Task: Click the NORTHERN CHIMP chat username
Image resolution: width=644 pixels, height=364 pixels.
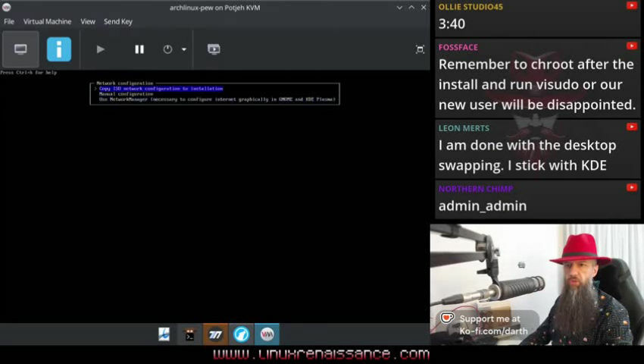Action: [476, 189]
